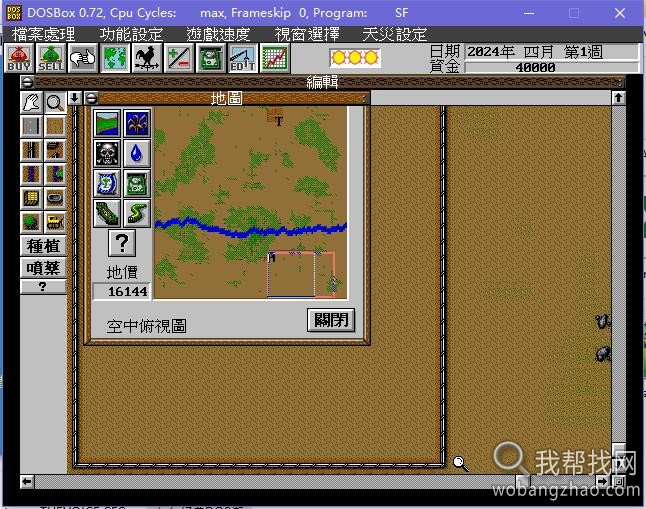Open the 遊戲速度 menu
This screenshot has height=509, width=646.
click(218, 34)
